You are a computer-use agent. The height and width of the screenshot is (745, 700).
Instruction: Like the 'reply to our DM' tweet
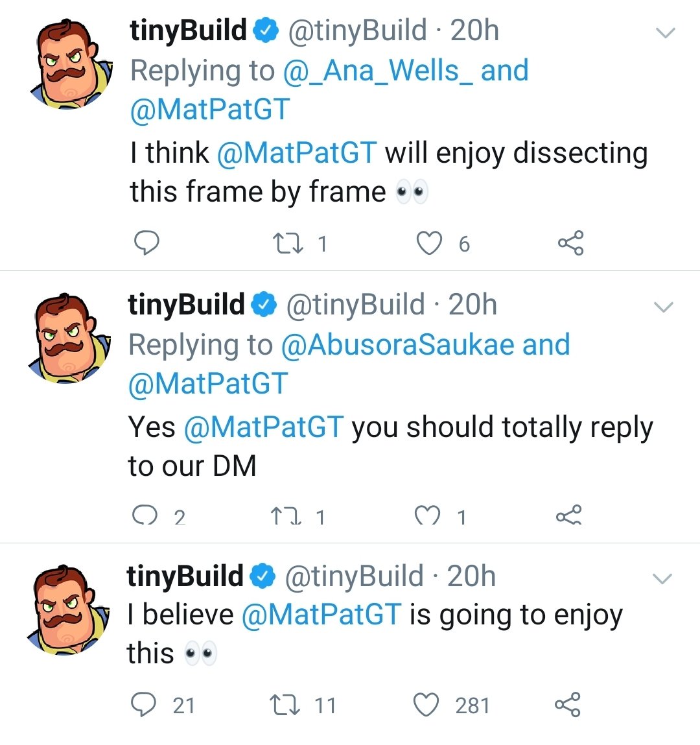tap(427, 516)
